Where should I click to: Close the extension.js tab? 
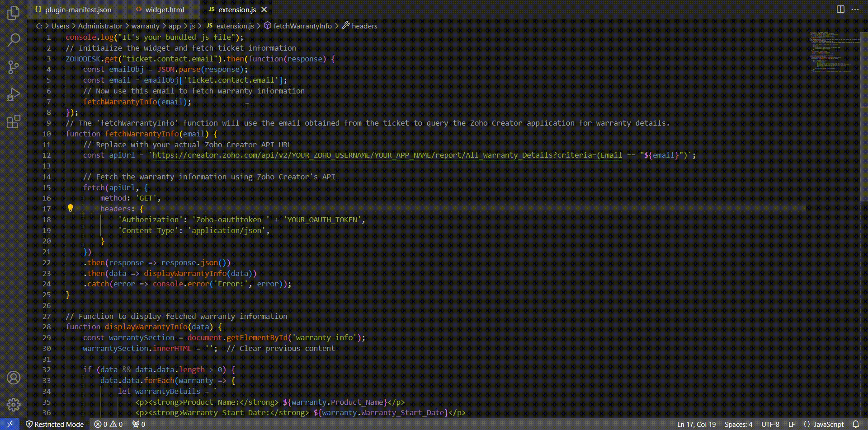pos(264,9)
